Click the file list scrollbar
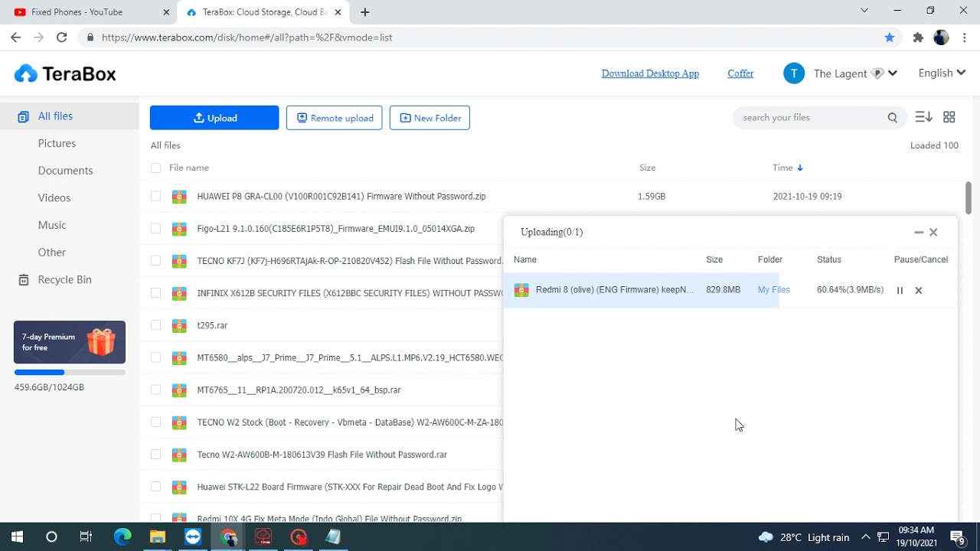Image resolution: width=980 pixels, height=551 pixels. pos(969,198)
